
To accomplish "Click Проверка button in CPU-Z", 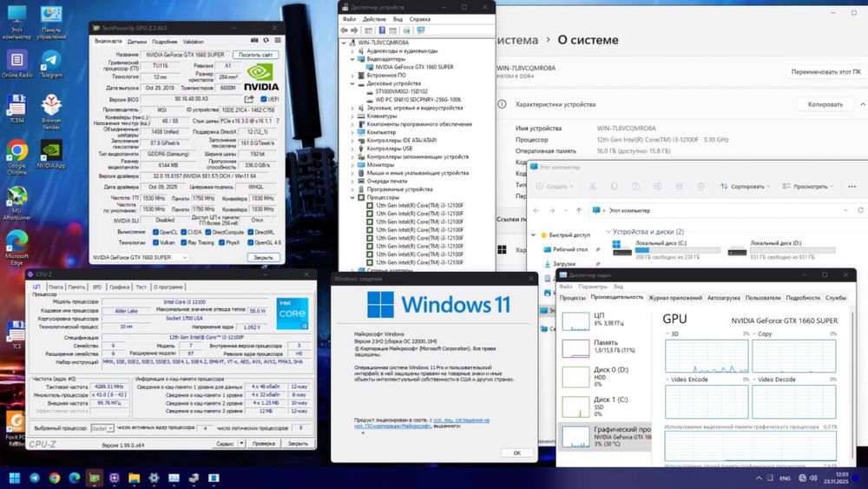I will point(264,444).
